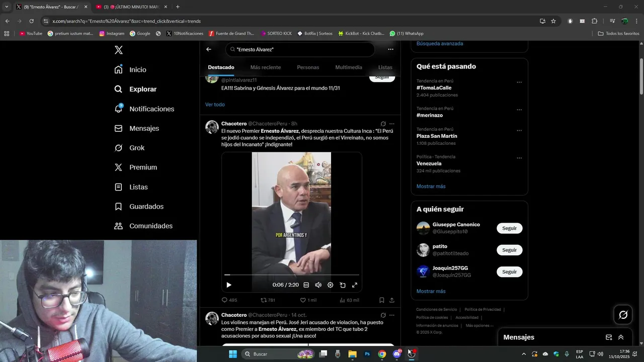Viewport: 644px width, 362px height.
Task: Open more options for #TomaLaCalle trend
Action: [519, 82]
